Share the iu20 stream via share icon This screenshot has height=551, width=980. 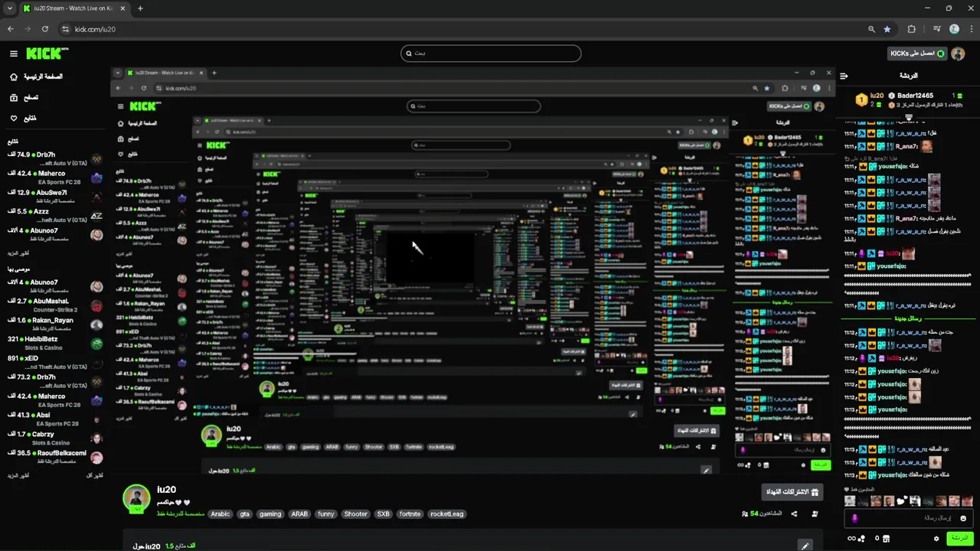[794, 514]
